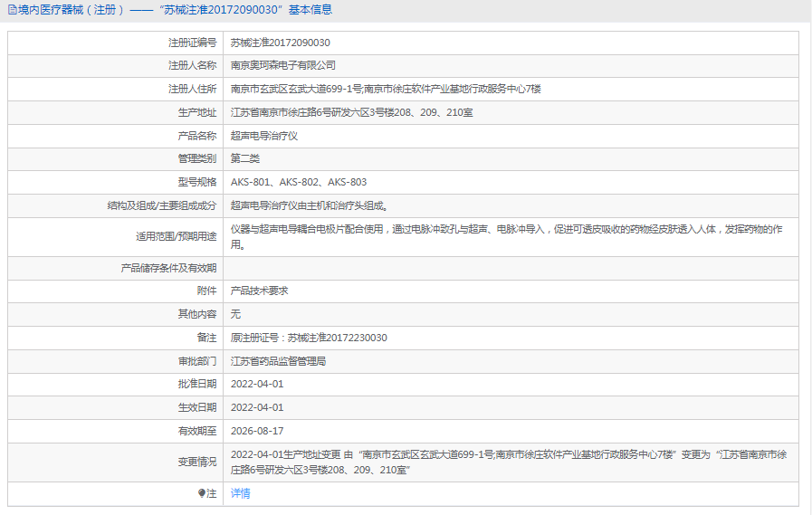The image size is (812, 515).
Task: Click the 审批部门 row label
Action: click(x=197, y=361)
